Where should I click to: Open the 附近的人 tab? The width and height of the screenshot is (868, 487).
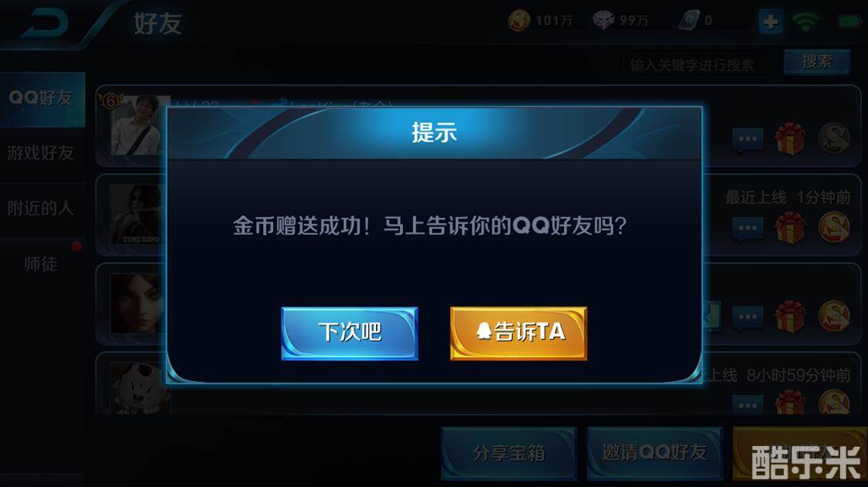(42, 209)
